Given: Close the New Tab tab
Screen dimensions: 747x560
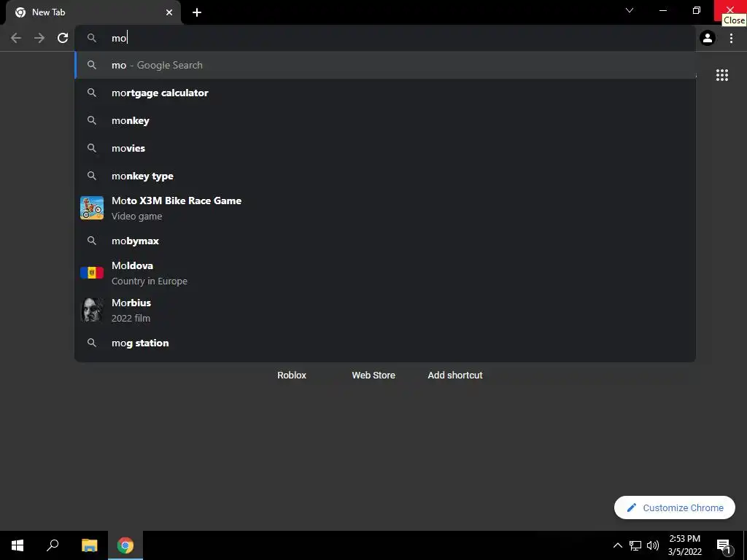Looking at the screenshot, I should coord(169,12).
